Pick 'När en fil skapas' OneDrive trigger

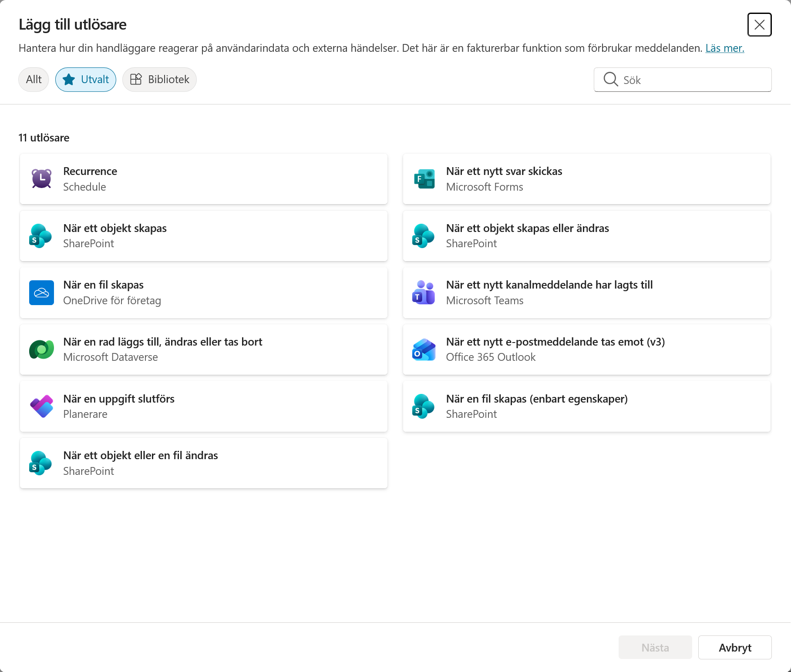tap(204, 292)
